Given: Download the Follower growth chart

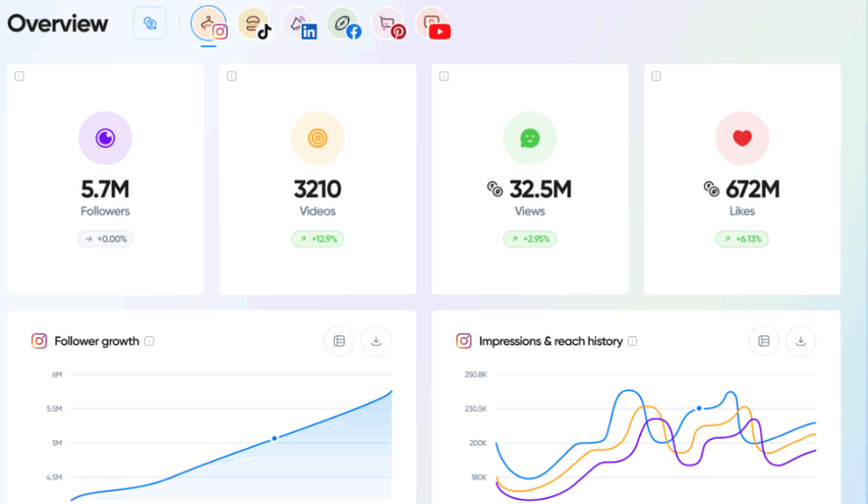Looking at the screenshot, I should [376, 341].
